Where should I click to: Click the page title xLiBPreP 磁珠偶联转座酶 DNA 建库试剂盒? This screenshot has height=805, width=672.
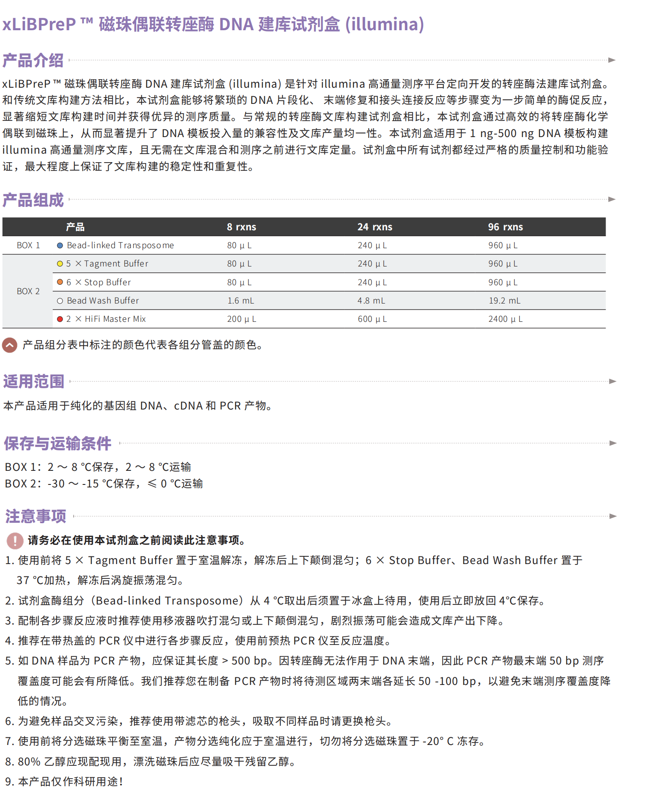(x=213, y=24)
